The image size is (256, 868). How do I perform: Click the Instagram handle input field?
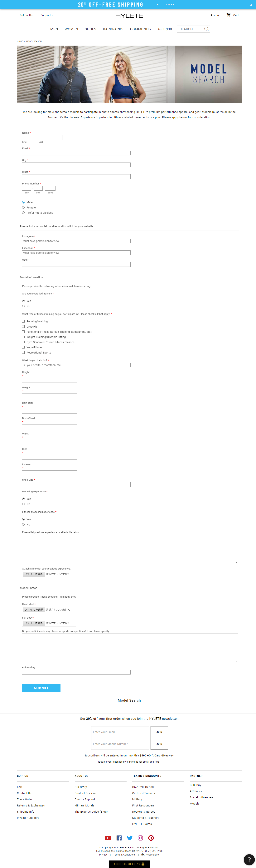point(76,241)
